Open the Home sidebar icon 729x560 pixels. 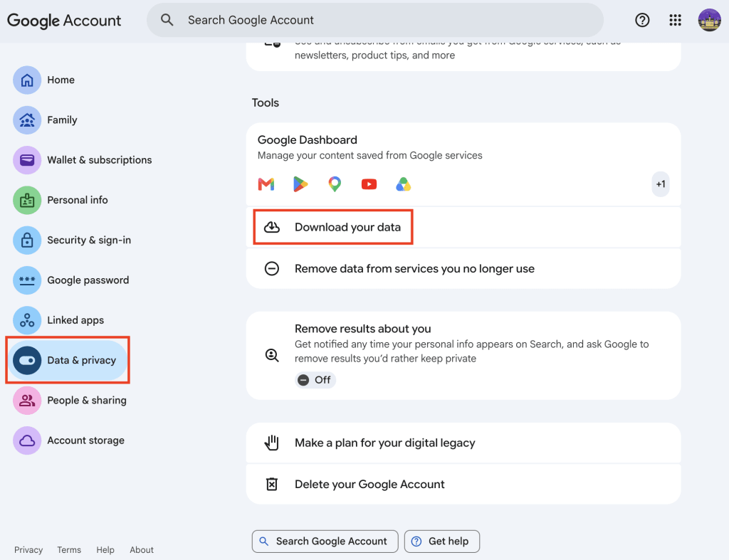point(27,80)
